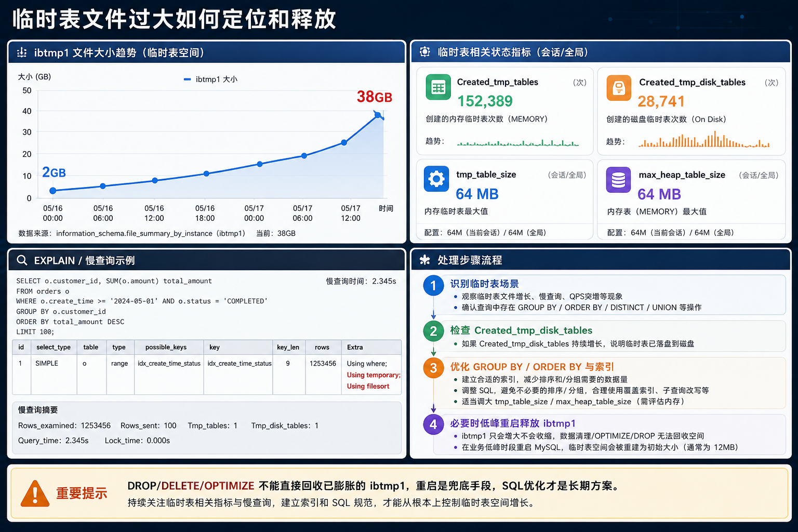Click the 64 MB value under tmp_table_size
The height and width of the screenshot is (532, 798).
(477, 194)
